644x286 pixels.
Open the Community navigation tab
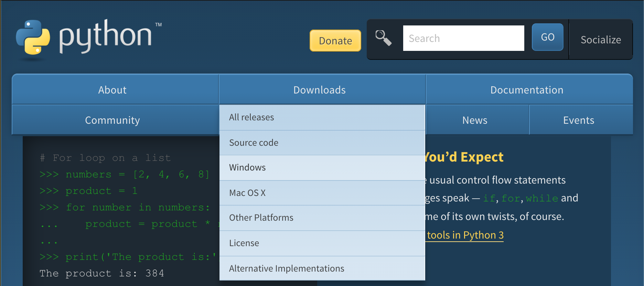click(115, 120)
